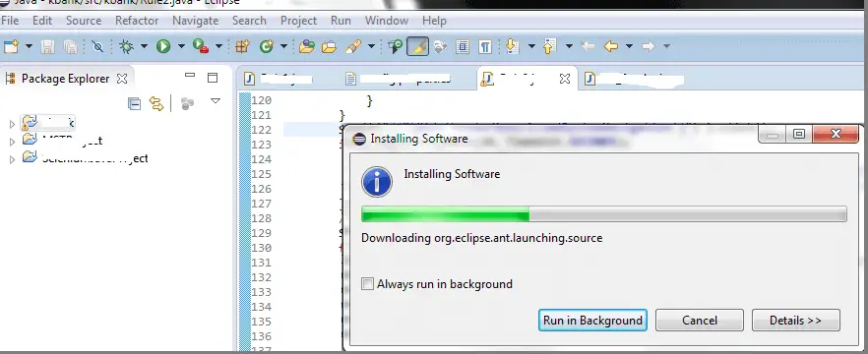Maximize the Package Explorer panel
This screenshot has height=354, width=868.
pos(213,78)
